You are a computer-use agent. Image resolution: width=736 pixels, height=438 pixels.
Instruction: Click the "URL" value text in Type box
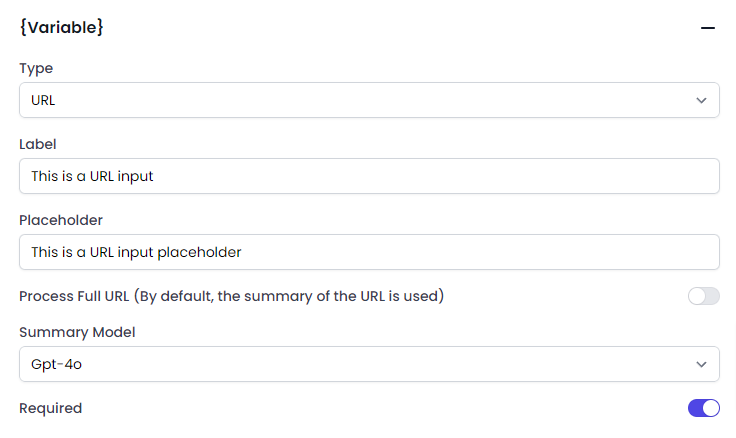tap(43, 100)
